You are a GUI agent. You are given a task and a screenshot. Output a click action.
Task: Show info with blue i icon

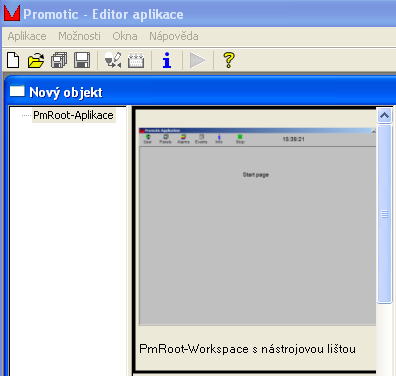tap(167, 60)
